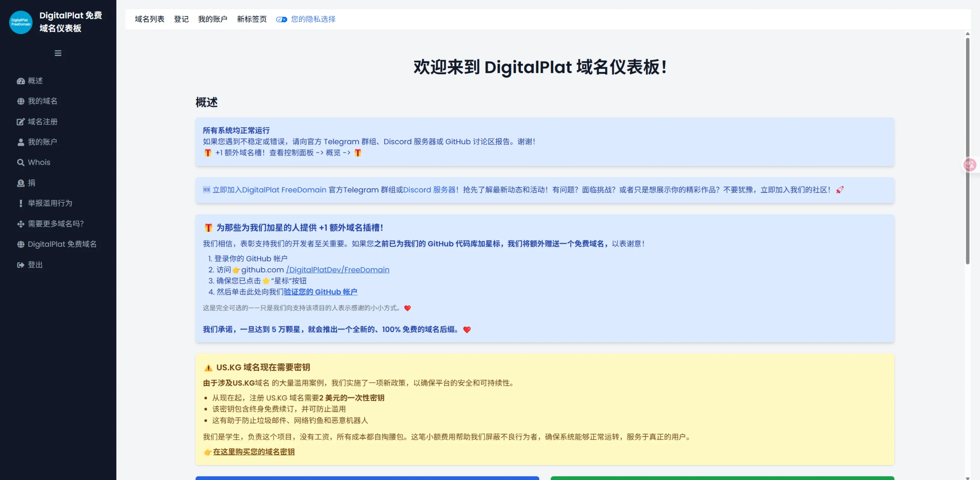The width and height of the screenshot is (980, 480).
Task: Click the page vertical scrollbar thumb
Action: click(967, 150)
